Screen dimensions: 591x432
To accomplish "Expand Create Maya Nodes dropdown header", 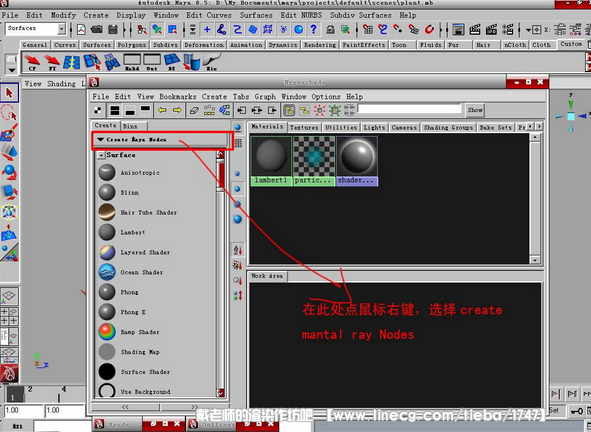I will [162, 139].
